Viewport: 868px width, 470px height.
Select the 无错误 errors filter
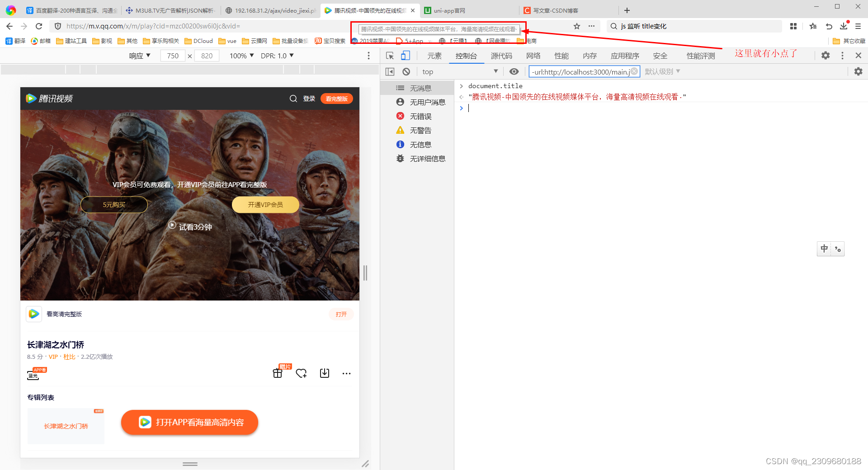coord(417,116)
